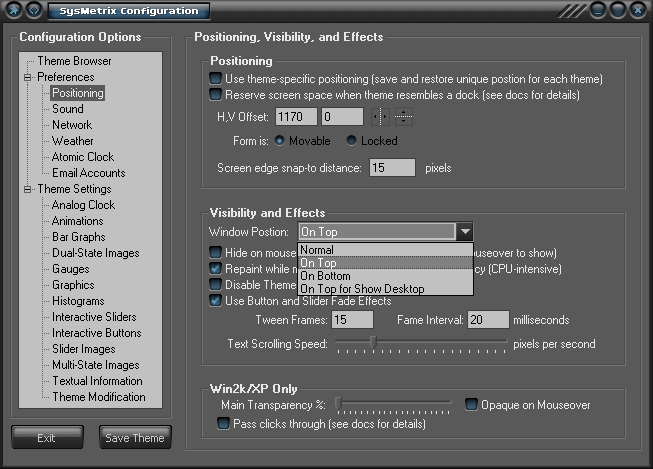
Task: Click the pin icon in title bar
Action: click(14, 10)
